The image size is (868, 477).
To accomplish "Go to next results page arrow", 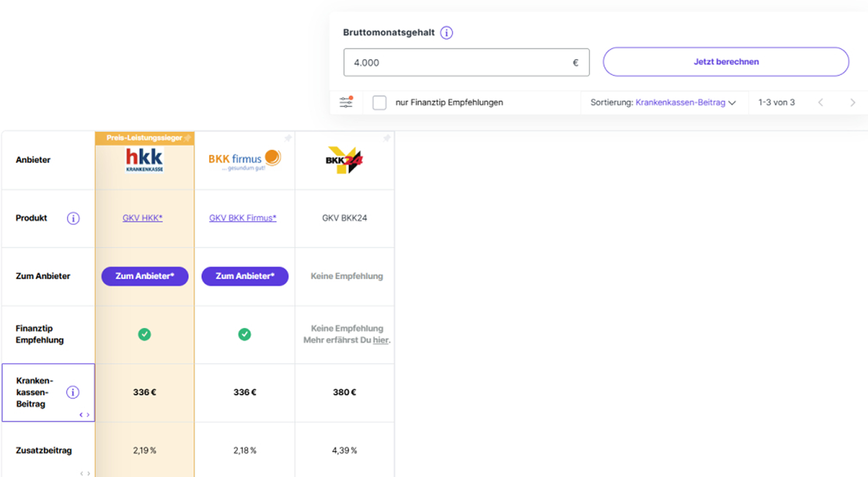I will coord(852,103).
